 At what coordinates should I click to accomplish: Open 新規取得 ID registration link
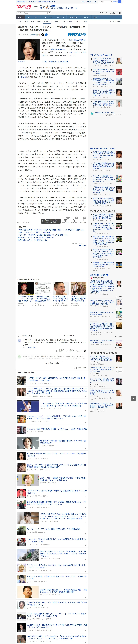54,6
